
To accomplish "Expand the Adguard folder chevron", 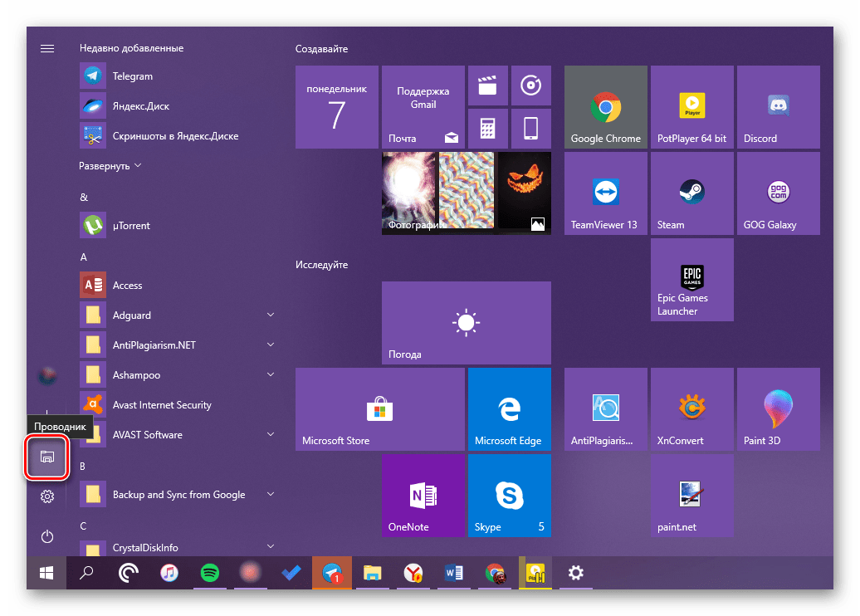I will [271, 315].
